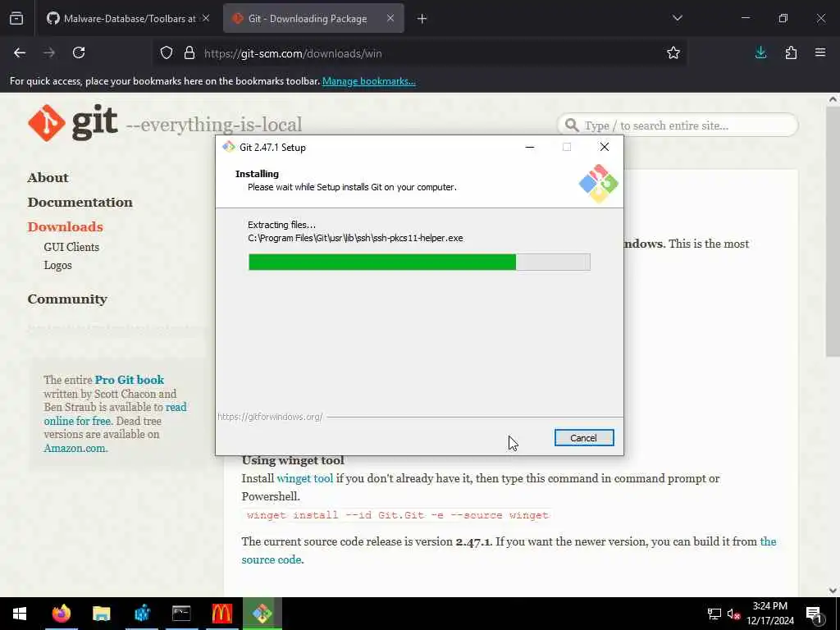Click the blue app icon on the taskbar
The height and width of the screenshot is (630, 840).
point(142,614)
